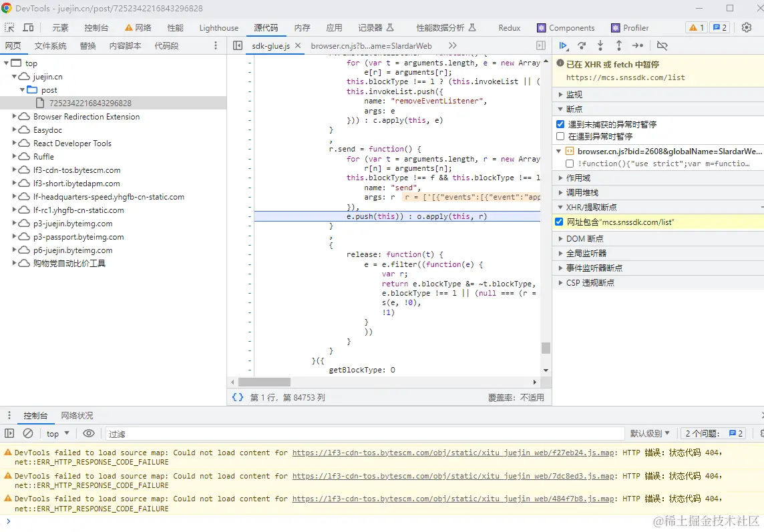Click the messages count badge in top bar

720,28
